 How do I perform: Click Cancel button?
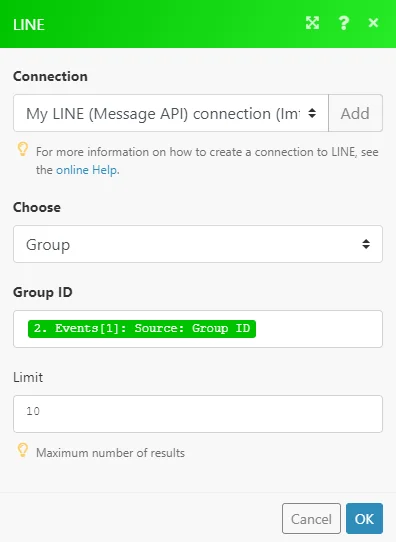[x=311, y=518]
